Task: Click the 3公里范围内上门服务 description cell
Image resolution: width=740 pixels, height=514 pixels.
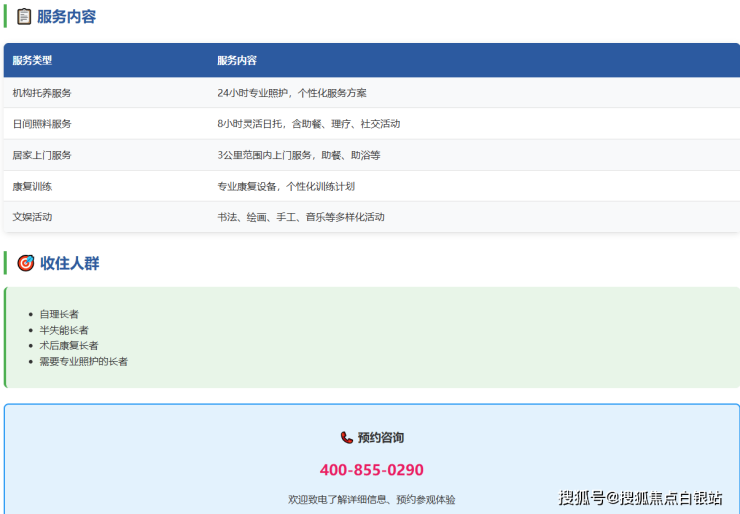Action: 298,155
